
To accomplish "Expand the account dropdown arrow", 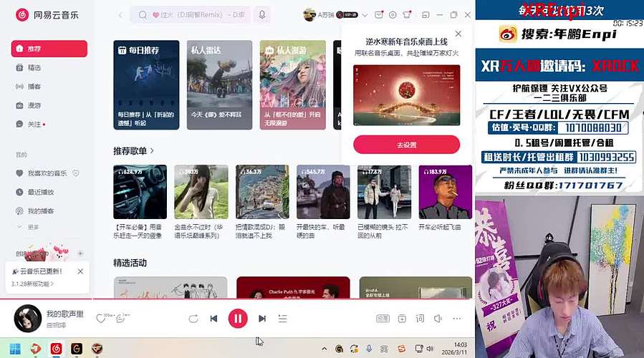I will (365, 15).
